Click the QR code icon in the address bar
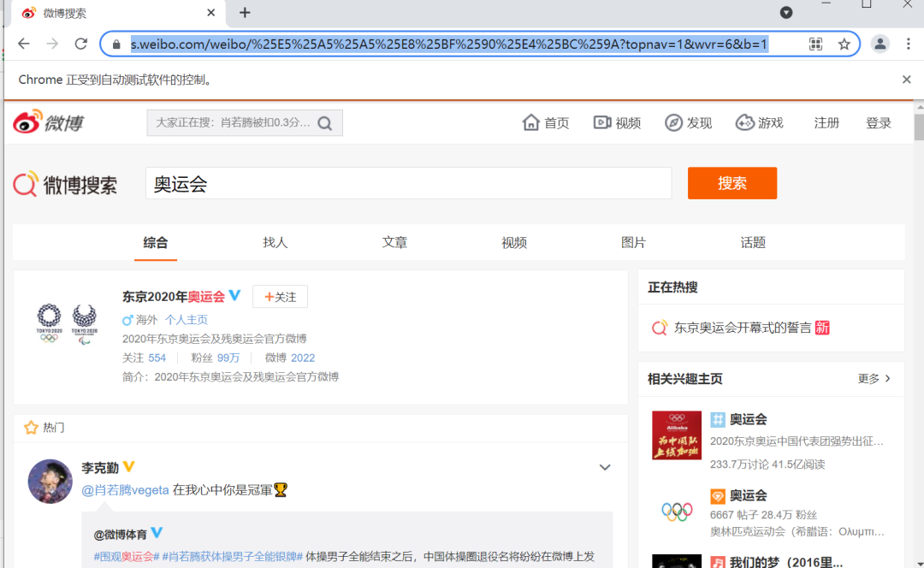The width and height of the screenshot is (924, 568). pyautogui.click(x=815, y=43)
